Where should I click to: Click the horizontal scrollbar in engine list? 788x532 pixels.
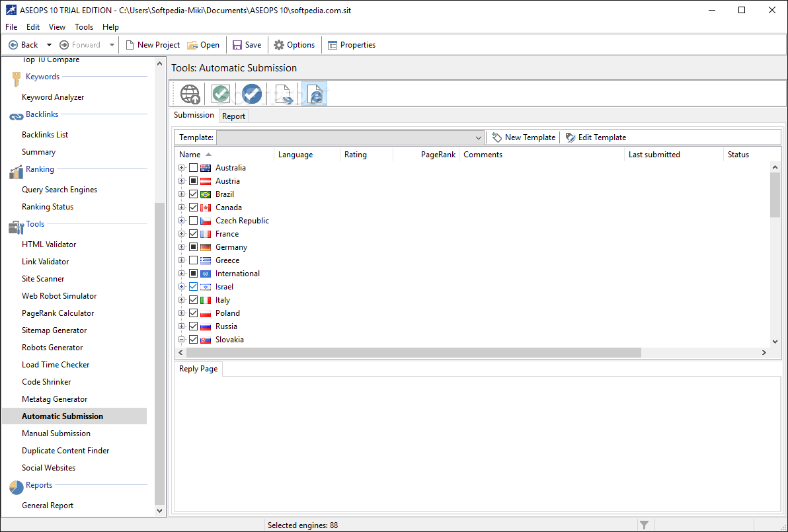tap(413, 353)
